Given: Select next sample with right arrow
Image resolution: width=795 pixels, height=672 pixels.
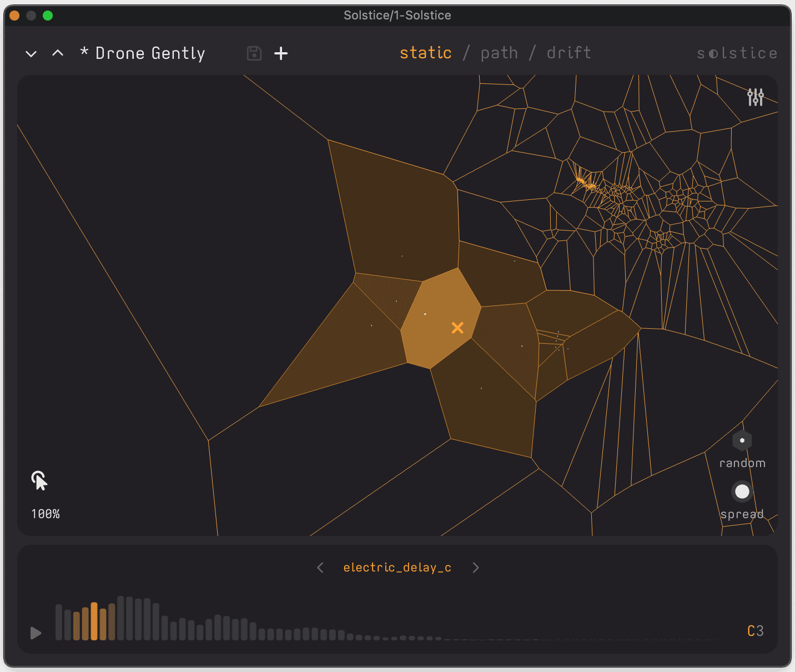Looking at the screenshot, I should pos(475,567).
